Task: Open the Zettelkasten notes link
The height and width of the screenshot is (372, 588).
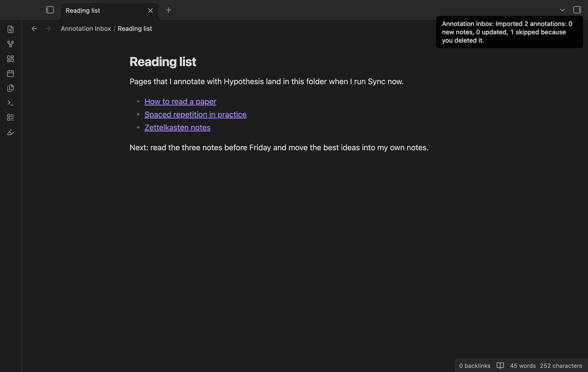Action: point(177,127)
